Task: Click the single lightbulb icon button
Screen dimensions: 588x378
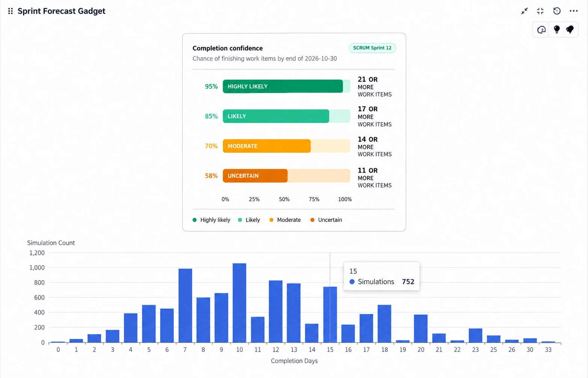Action: pos(557,30)
